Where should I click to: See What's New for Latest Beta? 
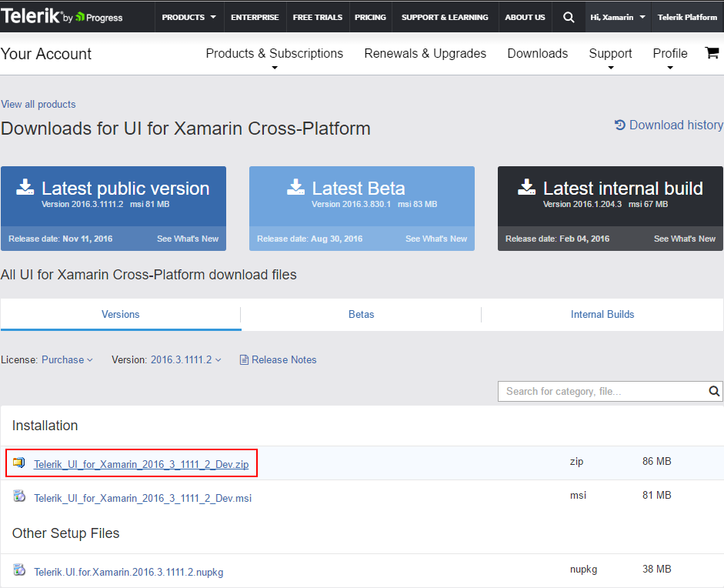[x=436, y=239]
